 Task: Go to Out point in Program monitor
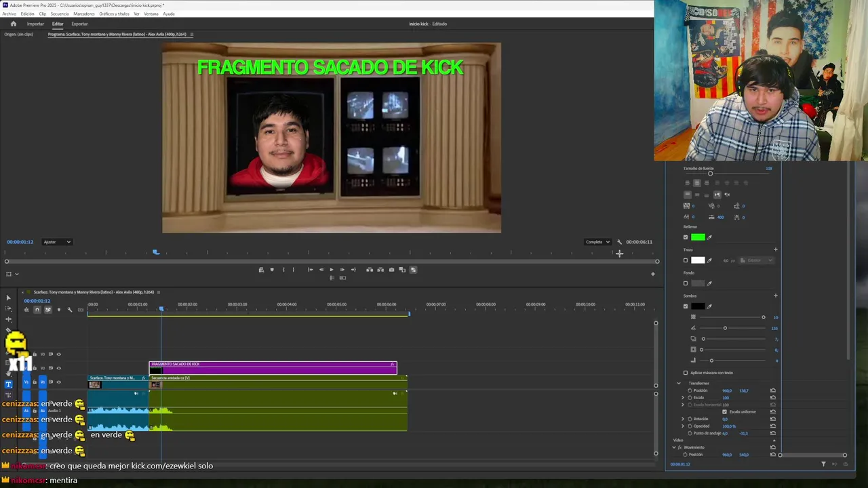point(353,270)
